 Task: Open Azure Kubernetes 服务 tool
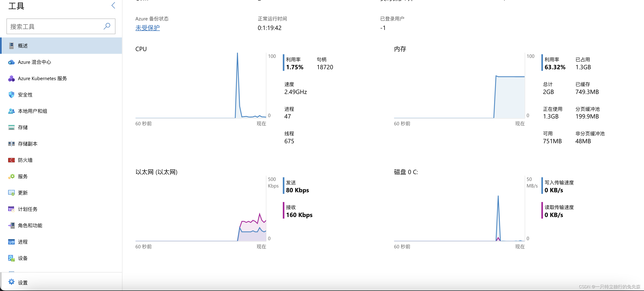click(x=61, y=78)
